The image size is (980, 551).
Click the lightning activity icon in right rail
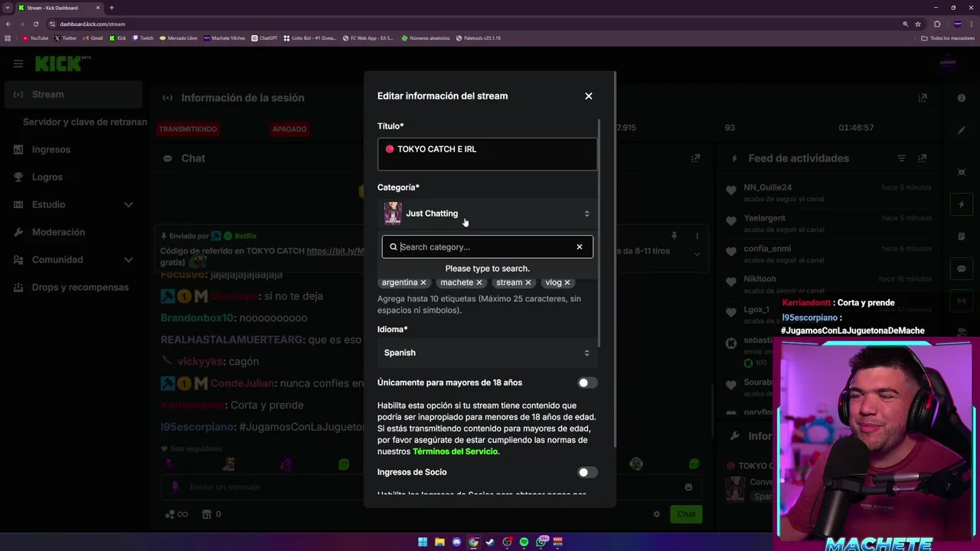(962, 204)
